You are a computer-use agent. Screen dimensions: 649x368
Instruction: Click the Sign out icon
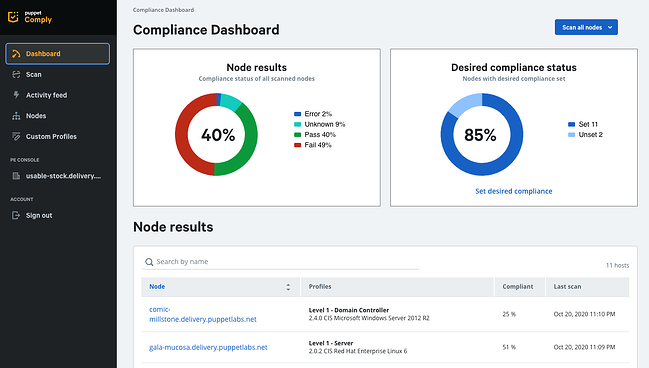pos(16,215)
